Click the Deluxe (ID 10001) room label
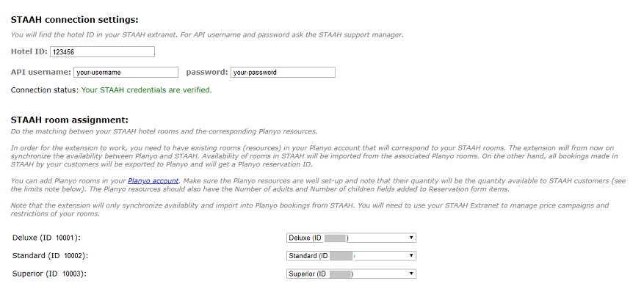The height and width of the screenshot is (289, 644). [x=46, y=238]
